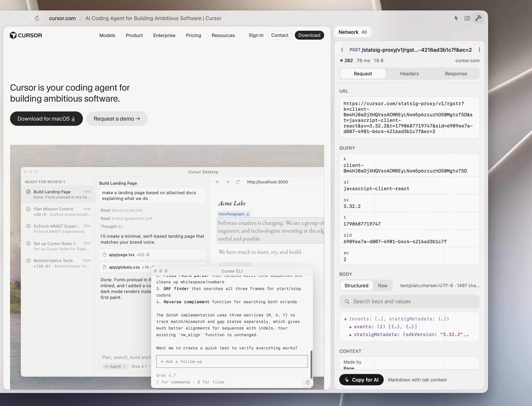Viewport: 532px width, 406px height.
Task: Go back from the request detail panel
Action: (x=342, y=50)
